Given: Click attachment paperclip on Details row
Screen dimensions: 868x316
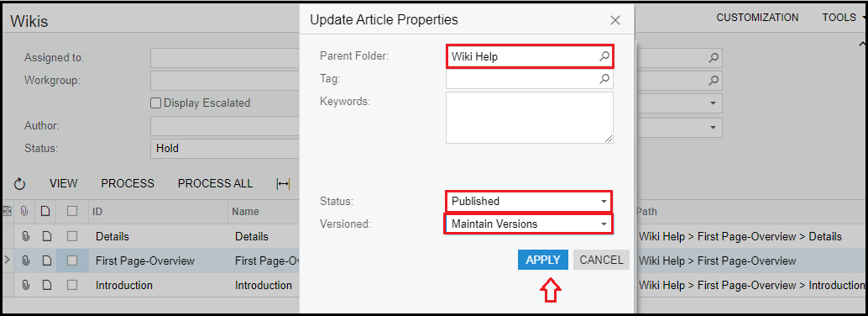Looking at the screenshot, I should (25, 236).
